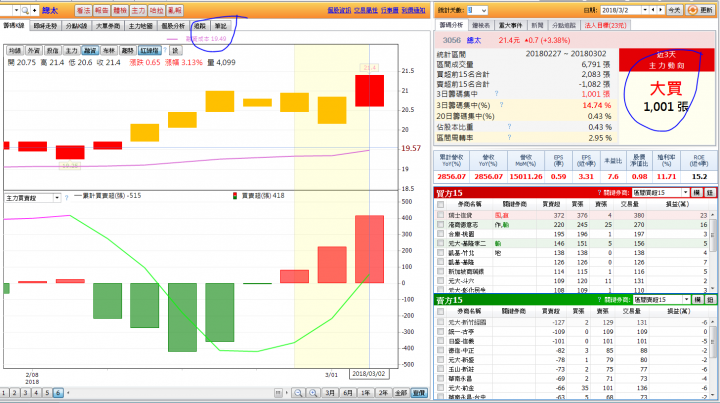The height and width of the screenshot is (403, 720).
Task: Set chart range to 3月
Action: (x=330, y=393)
